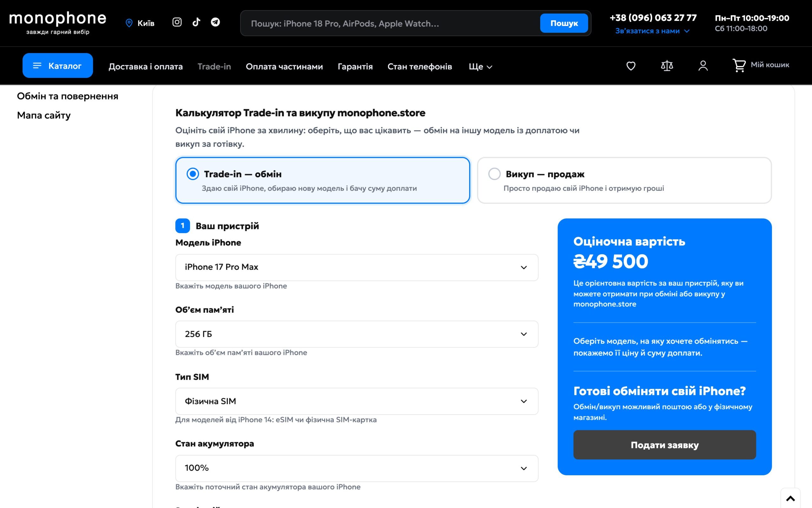This screenshot has height=508, width=812.
Task: Open the Instagram profile icon
Action: (177, 22)
